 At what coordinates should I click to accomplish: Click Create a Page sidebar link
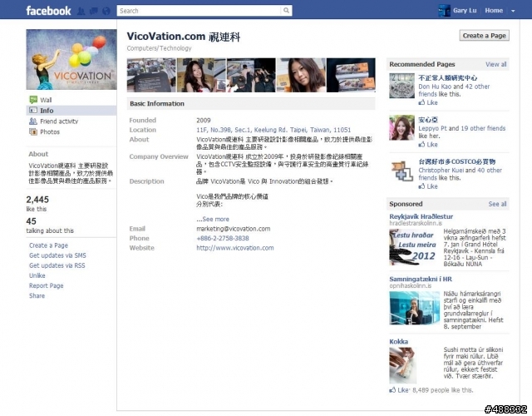coord(48,245)
